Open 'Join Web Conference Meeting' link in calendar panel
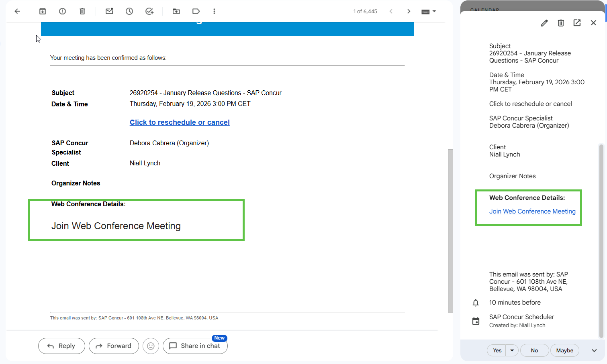The height and width of the screenshot is (364, 607). [x=532, y=211]
